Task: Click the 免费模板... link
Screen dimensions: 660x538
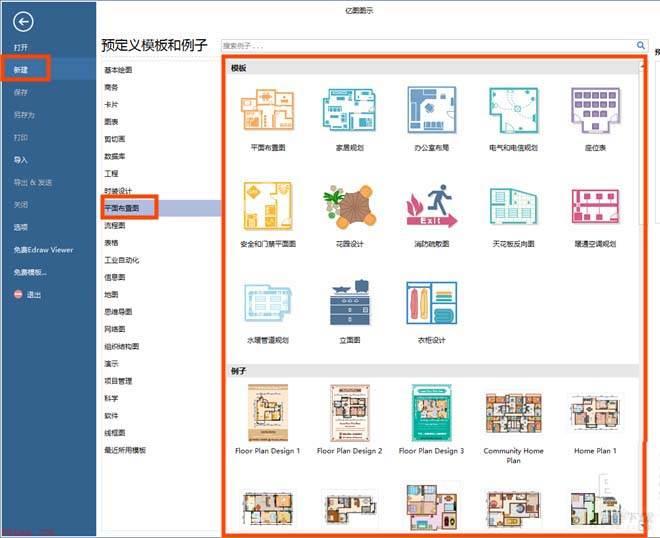Action: (30, 272)
